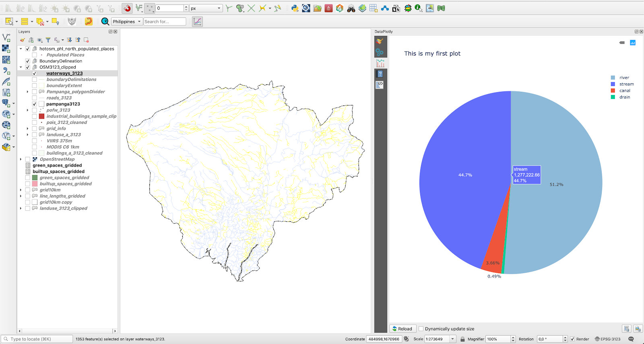The width and height of the screenshot is (644, 344).
Task: Click the DataPlotly help icon
Action: [380, 74]
